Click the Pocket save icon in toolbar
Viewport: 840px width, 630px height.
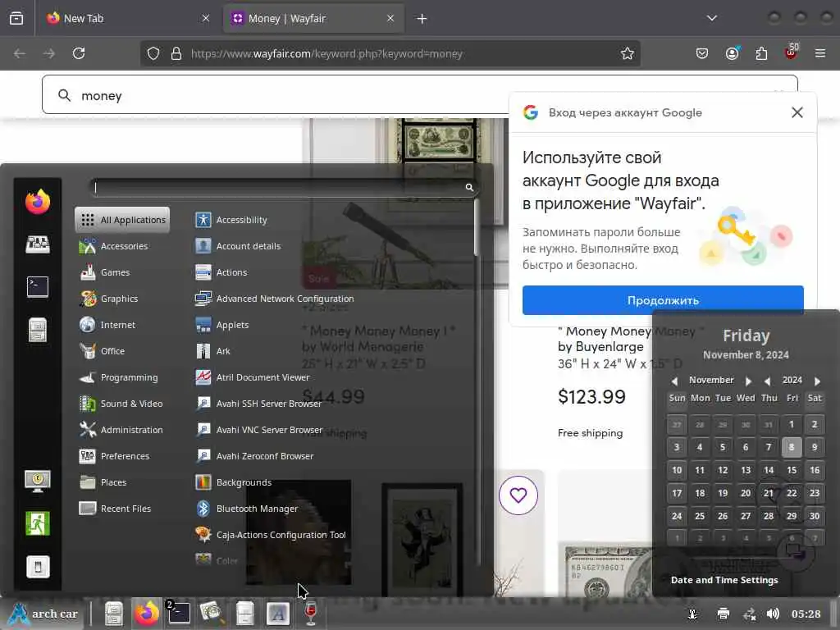click(702, 53)
